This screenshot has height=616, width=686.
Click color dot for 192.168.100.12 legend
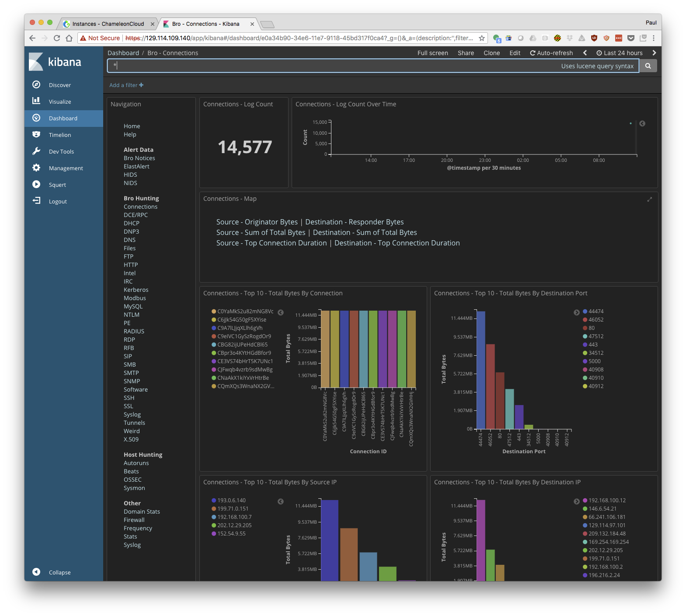585,500
